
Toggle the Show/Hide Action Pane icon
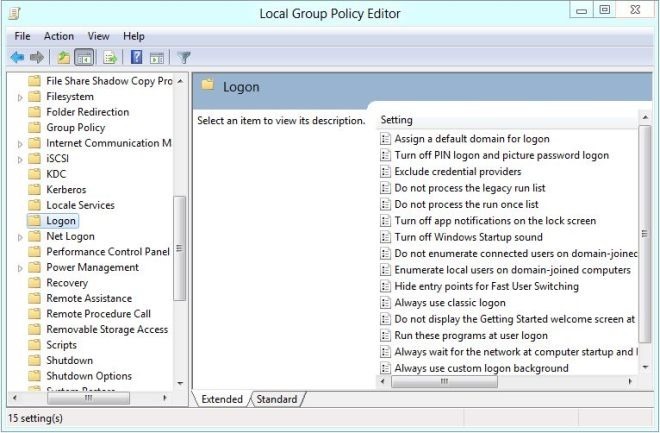157,58
